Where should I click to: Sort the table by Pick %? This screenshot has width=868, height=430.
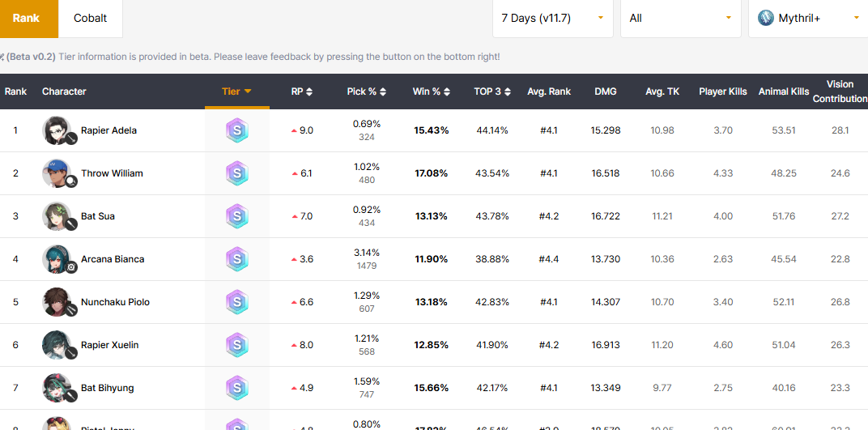point(367,92)
